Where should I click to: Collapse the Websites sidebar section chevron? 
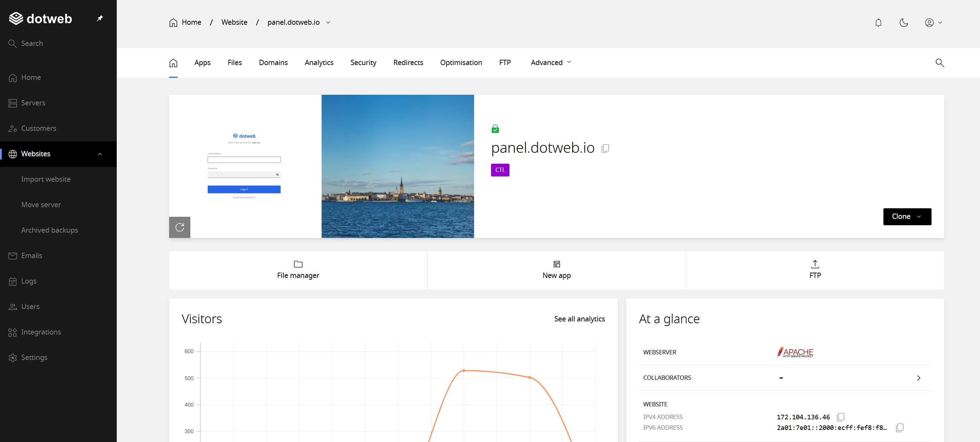pyautogui.click(x=100, y=154)
